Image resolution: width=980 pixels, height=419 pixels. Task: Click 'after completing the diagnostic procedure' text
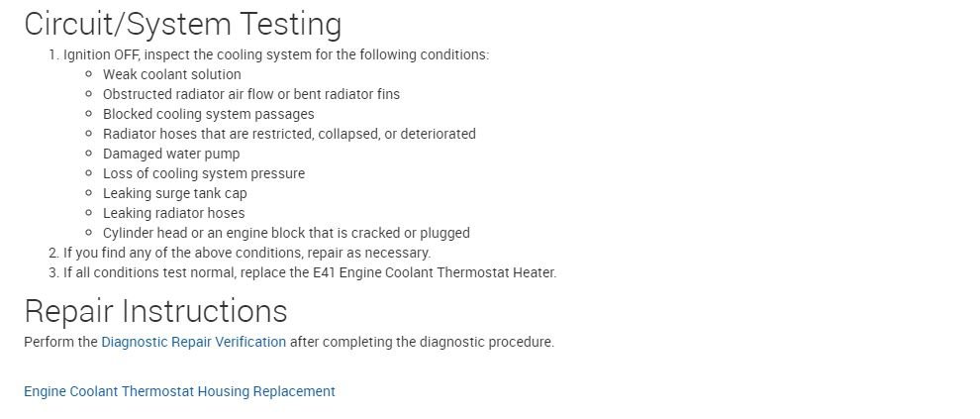422,342
